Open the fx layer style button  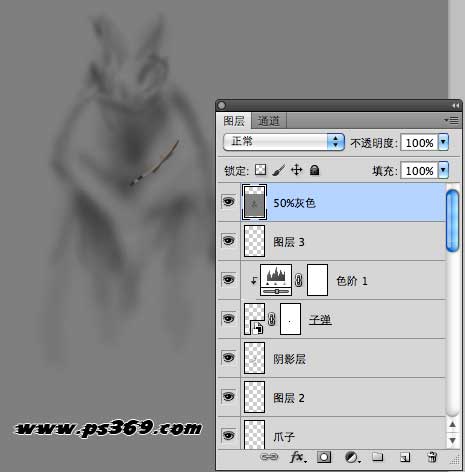coord(297,457)
